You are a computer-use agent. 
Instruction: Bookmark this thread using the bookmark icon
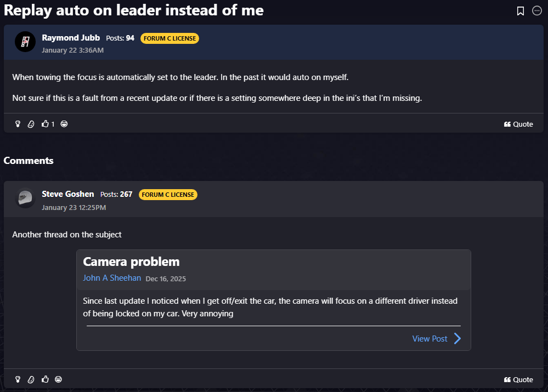coord(521,11)
